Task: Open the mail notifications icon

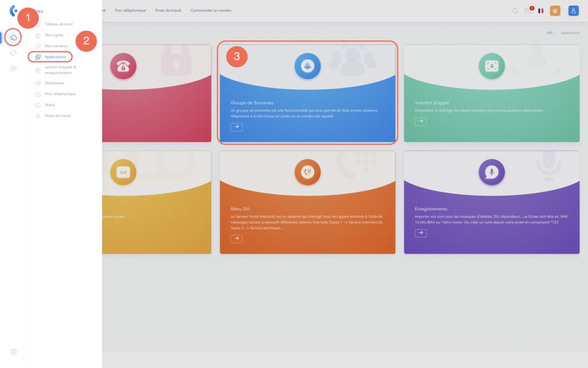Action: click(x=528, y=10)
